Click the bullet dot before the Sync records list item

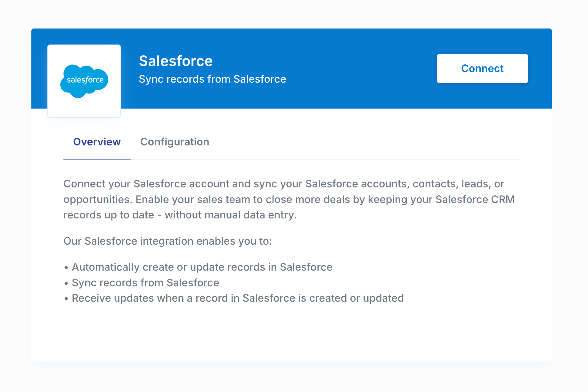click(x=66, y=283)
